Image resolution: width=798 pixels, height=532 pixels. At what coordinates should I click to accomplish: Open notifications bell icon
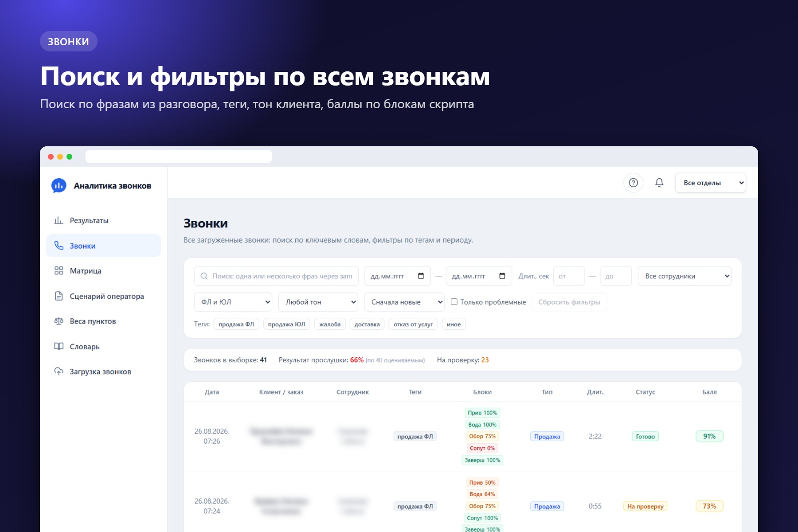pos(659,183)
